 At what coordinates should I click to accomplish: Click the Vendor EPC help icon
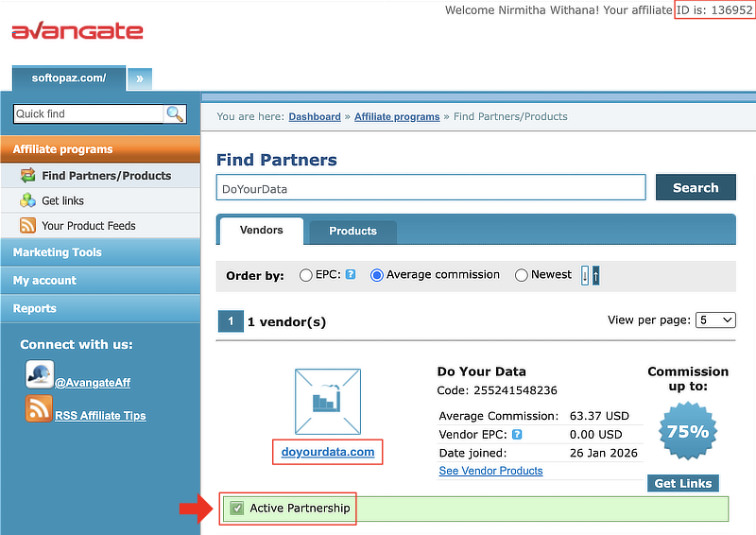click(x=516, y=435)
